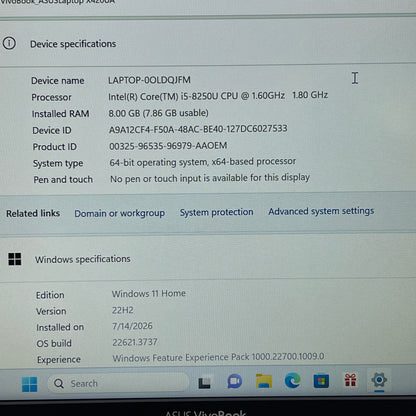Click the Installed on label
416x416 pixels.
pos(60,327)
